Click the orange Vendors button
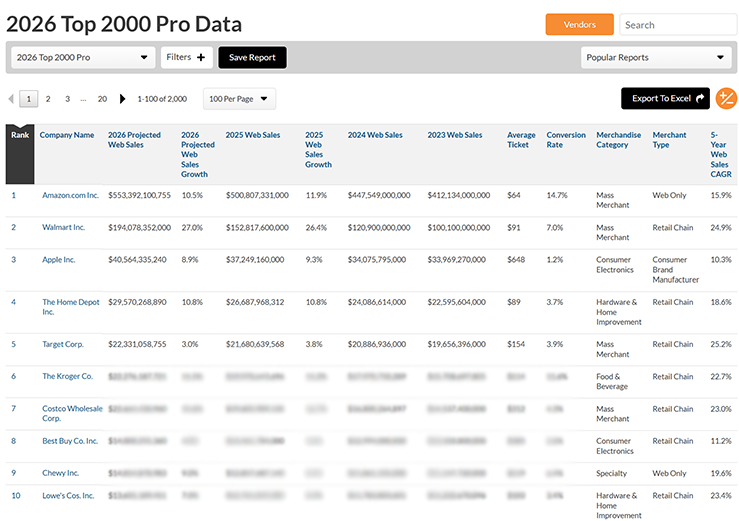The width and height of the screenshot is (739, 521). point(579,25)
